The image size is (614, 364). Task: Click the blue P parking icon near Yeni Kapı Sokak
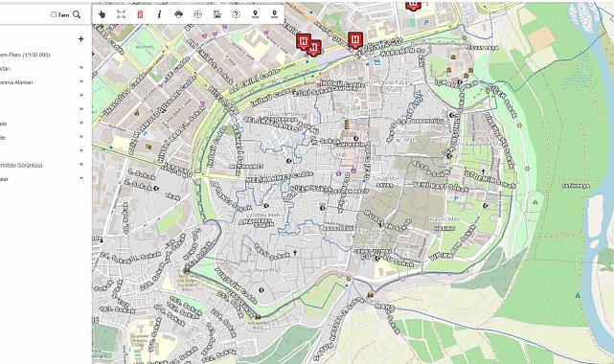coord(456,198)
